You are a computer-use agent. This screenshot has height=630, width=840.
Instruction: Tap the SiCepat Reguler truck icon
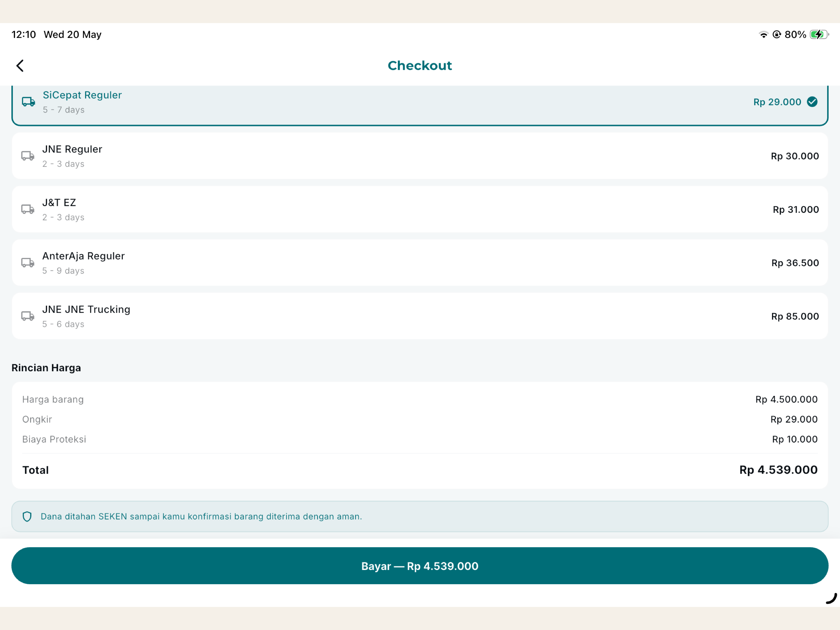click(x=29, y=102)
